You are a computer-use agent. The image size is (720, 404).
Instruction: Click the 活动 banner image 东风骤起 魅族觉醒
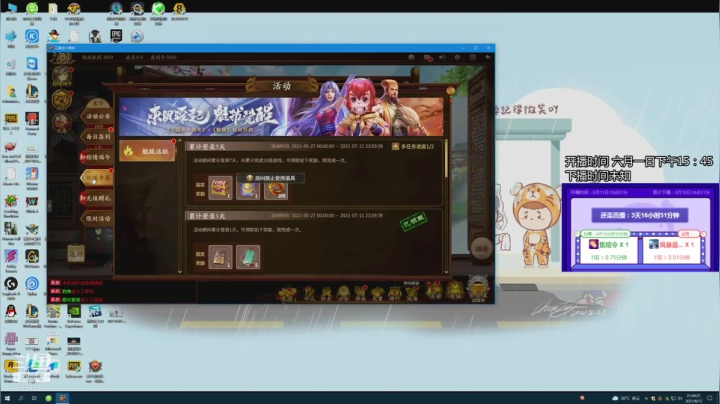pyautogui.click(x=281, y=117)
